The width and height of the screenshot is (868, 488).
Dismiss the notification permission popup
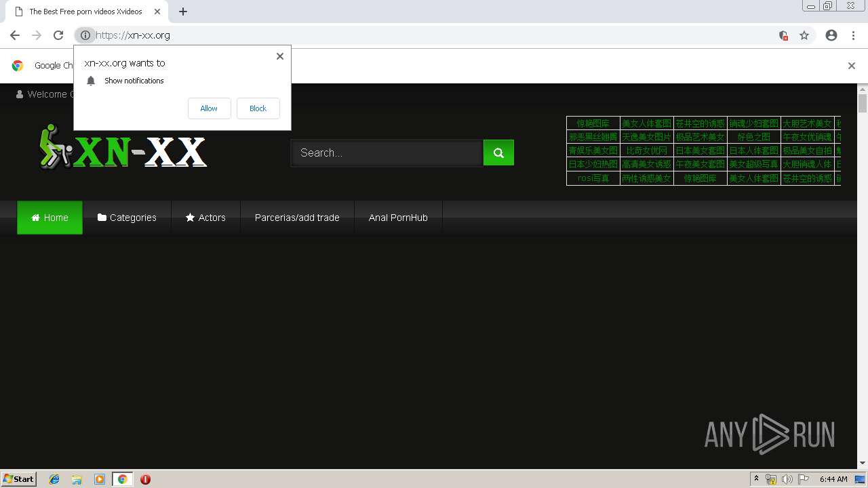279,56
